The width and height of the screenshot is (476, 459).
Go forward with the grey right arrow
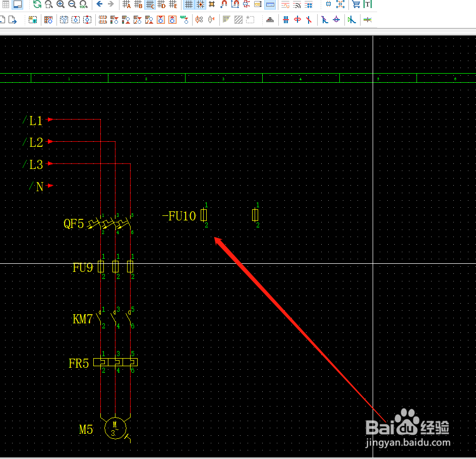point(111,4)
